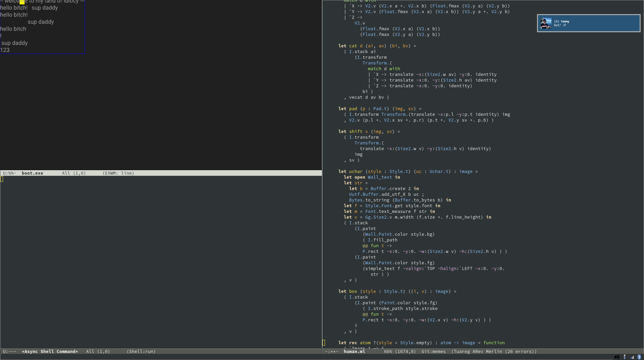Open the Bluetooth tray icon
644x360 pixels.
coord(639,357)
